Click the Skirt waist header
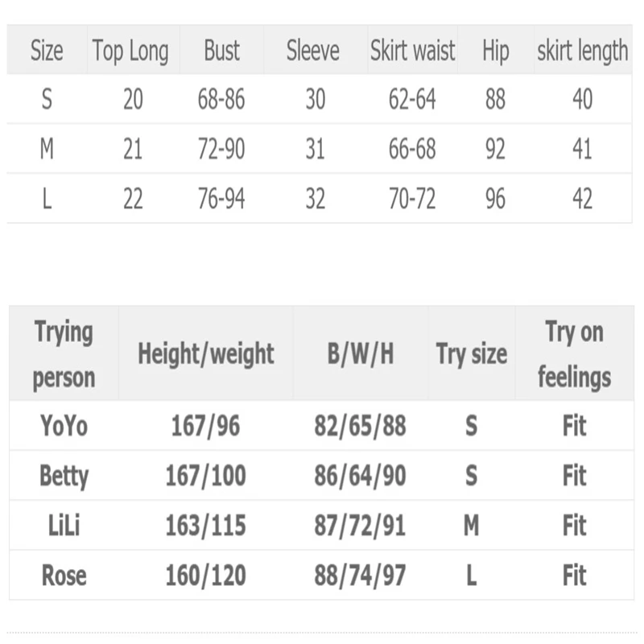The height and width of the screenshot is (644, 644). [412, 51]
